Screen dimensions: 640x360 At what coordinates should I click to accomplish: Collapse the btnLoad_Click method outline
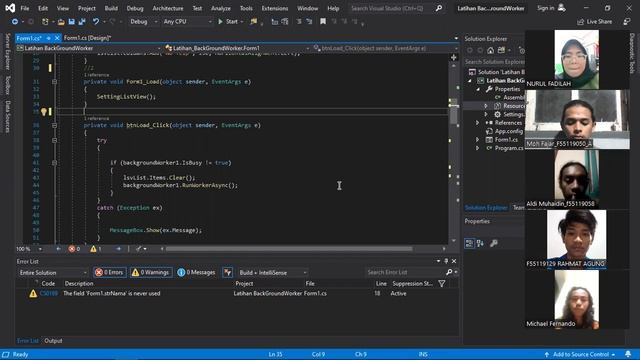pos(54,125)
